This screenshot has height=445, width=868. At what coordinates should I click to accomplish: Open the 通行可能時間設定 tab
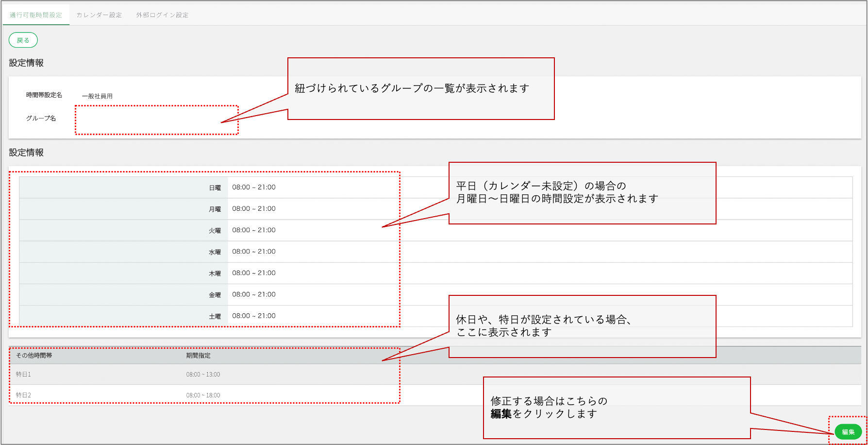tap(36, 15)
